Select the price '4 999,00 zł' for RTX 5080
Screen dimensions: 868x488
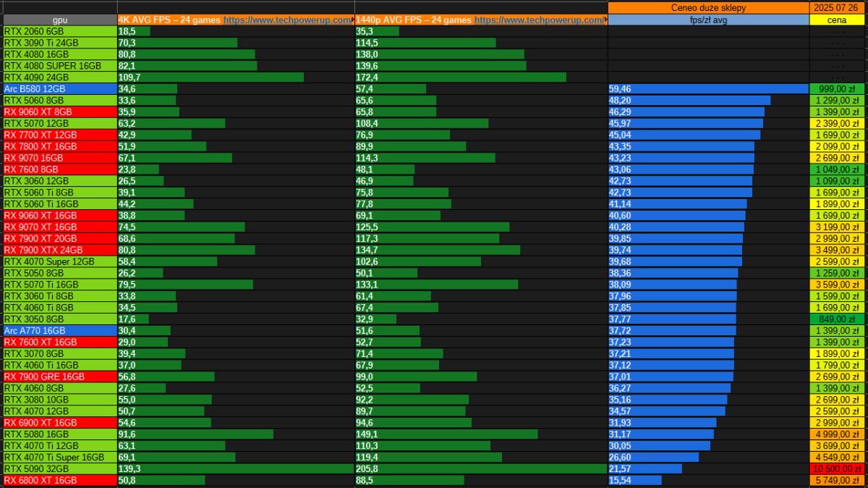coord(837,434)
